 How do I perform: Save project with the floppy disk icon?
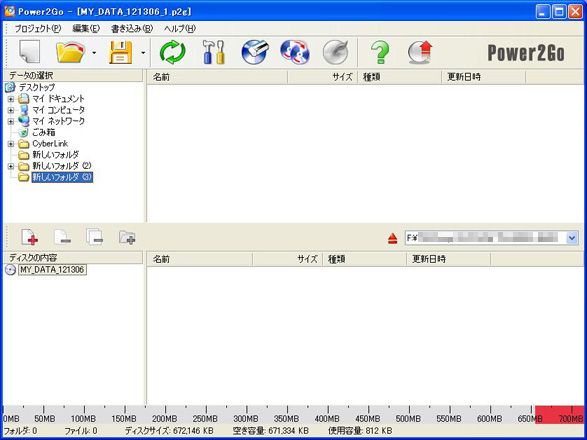121,52
